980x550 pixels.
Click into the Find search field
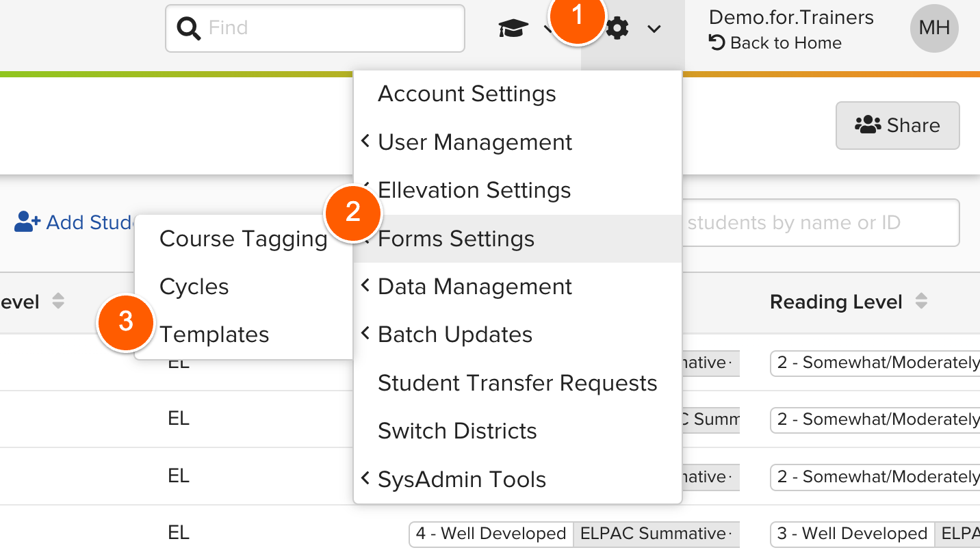click(315, 28)
